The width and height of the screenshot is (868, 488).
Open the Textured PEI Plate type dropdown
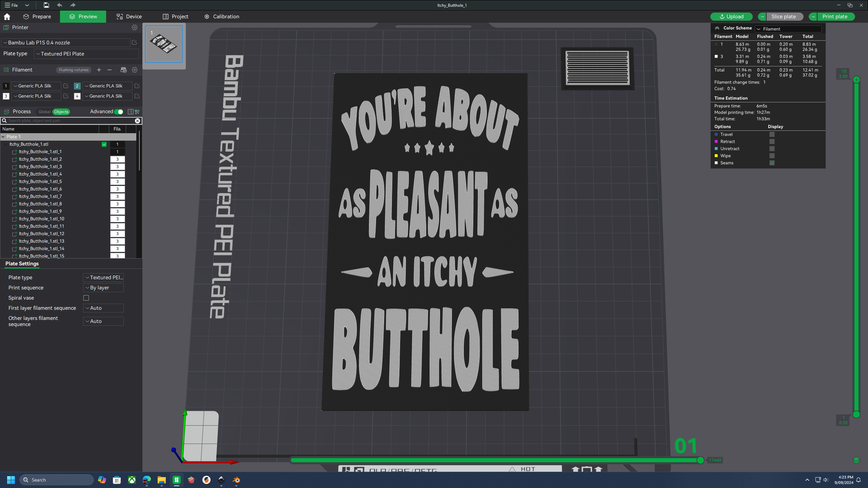[x=86, y=54]
